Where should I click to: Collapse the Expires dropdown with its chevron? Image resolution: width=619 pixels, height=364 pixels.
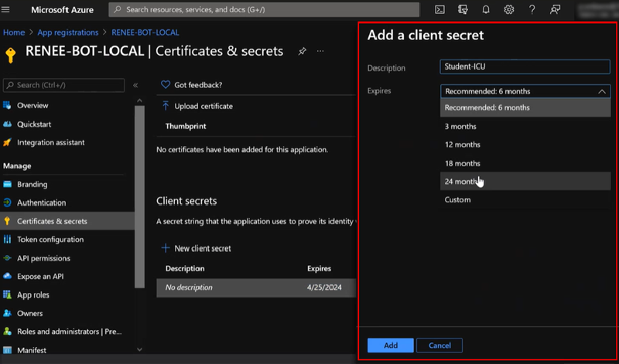[x=602, y=91]
